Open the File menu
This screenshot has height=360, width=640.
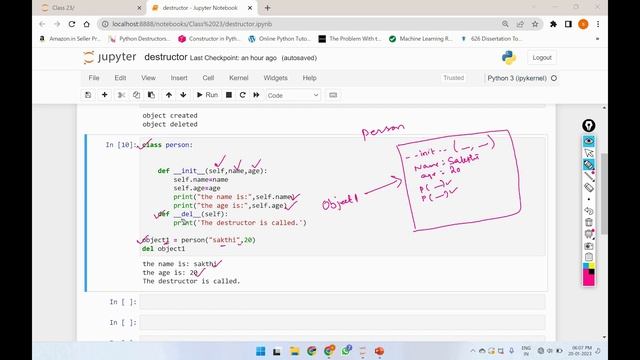[94, 78]
